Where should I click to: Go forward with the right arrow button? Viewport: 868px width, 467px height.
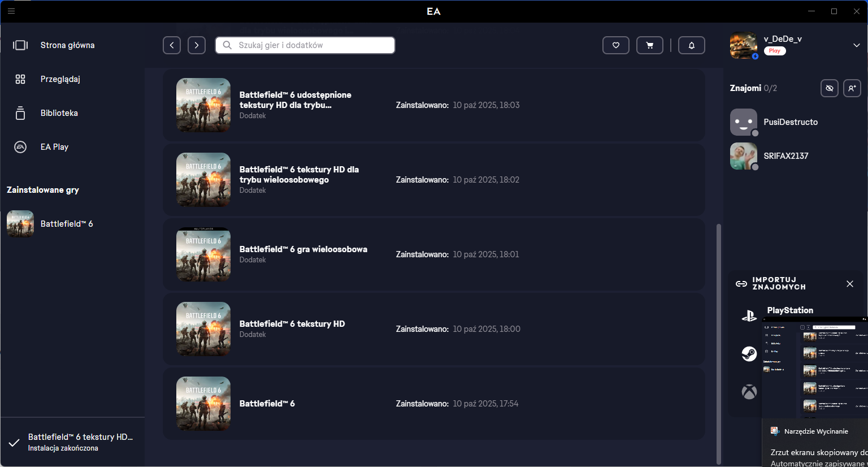coord(197,45)
